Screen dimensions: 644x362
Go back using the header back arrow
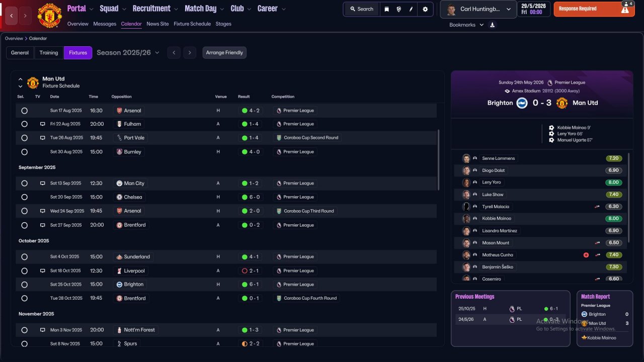pyautogui.click(x=12, y=16)
